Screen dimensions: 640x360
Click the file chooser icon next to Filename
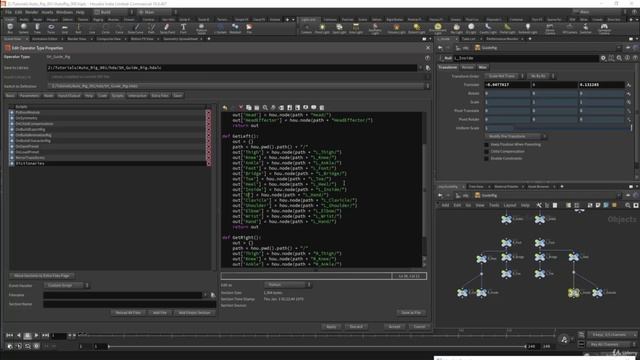tap(213, 295)
